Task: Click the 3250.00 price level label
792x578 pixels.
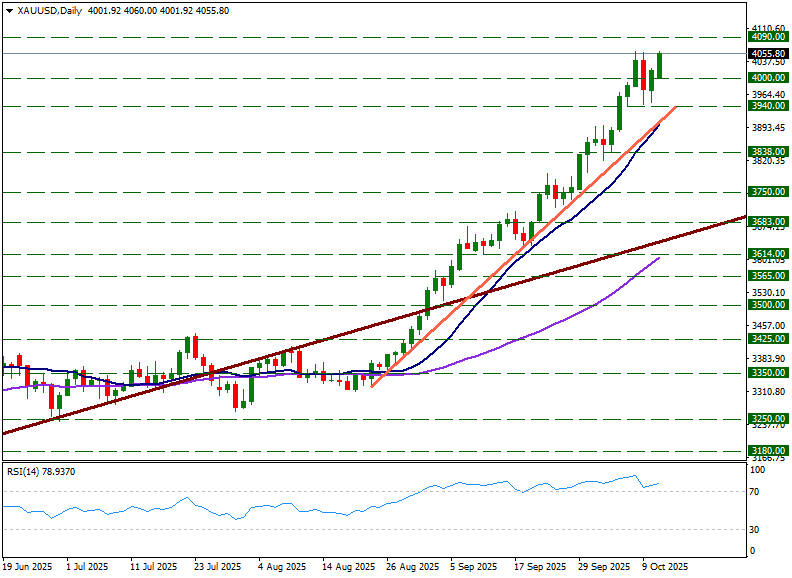Action: (767, 418)
